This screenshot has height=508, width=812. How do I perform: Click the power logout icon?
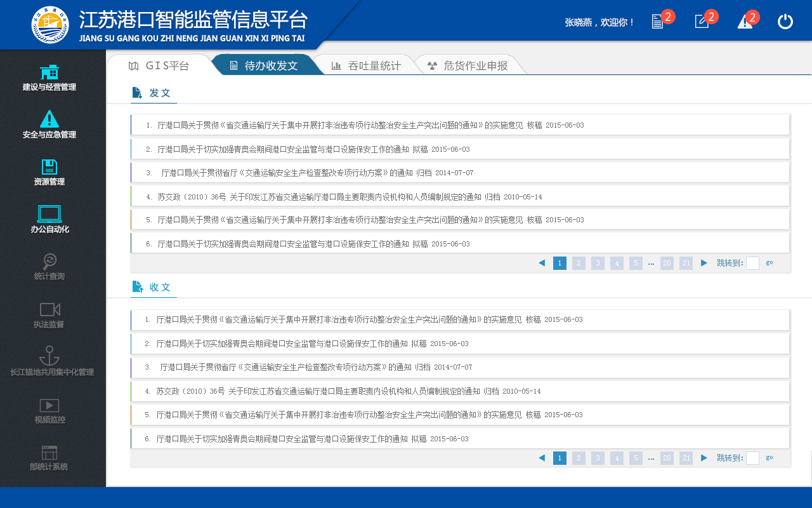coord(785,22)
